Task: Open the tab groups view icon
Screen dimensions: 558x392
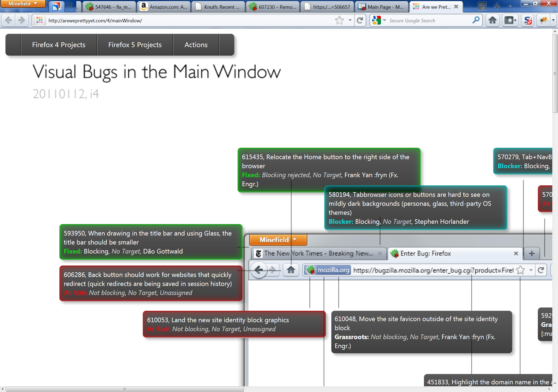Action: coord(482,6)
